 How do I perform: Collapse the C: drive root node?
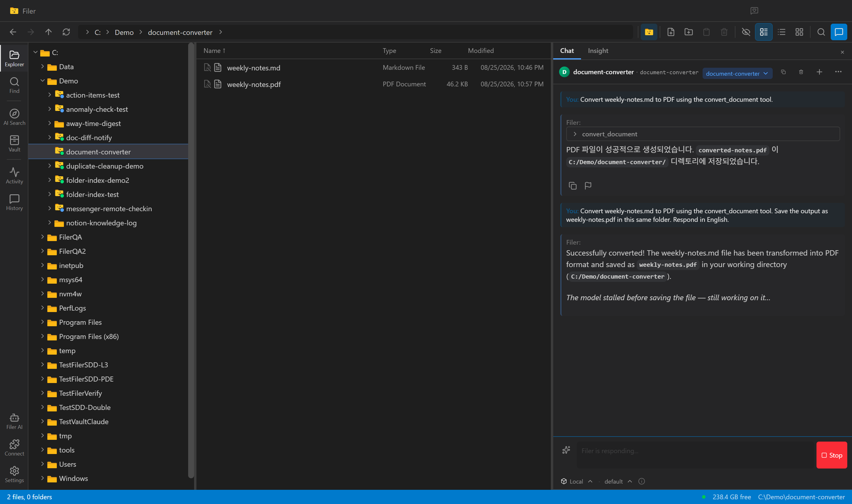coord(35,52)
